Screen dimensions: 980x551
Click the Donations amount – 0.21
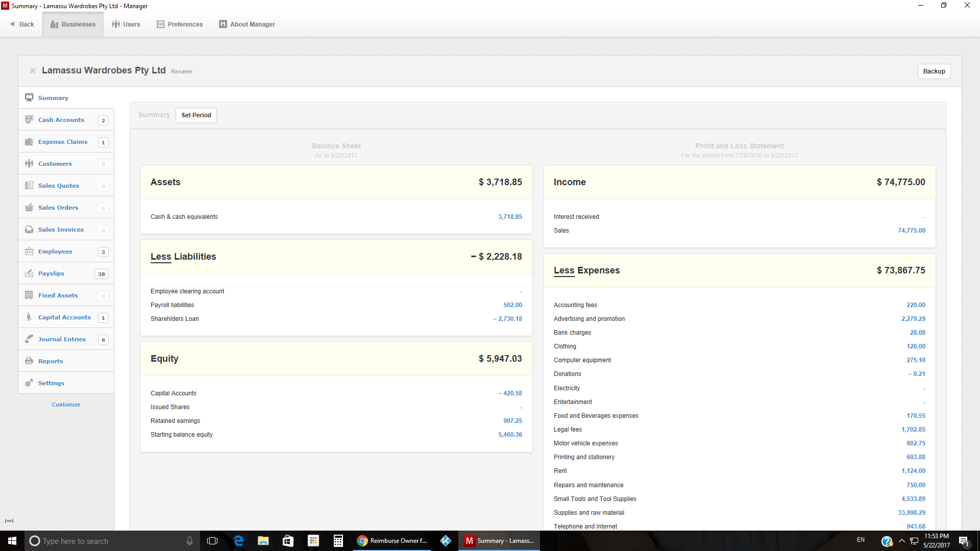click(x=916, y=374)
